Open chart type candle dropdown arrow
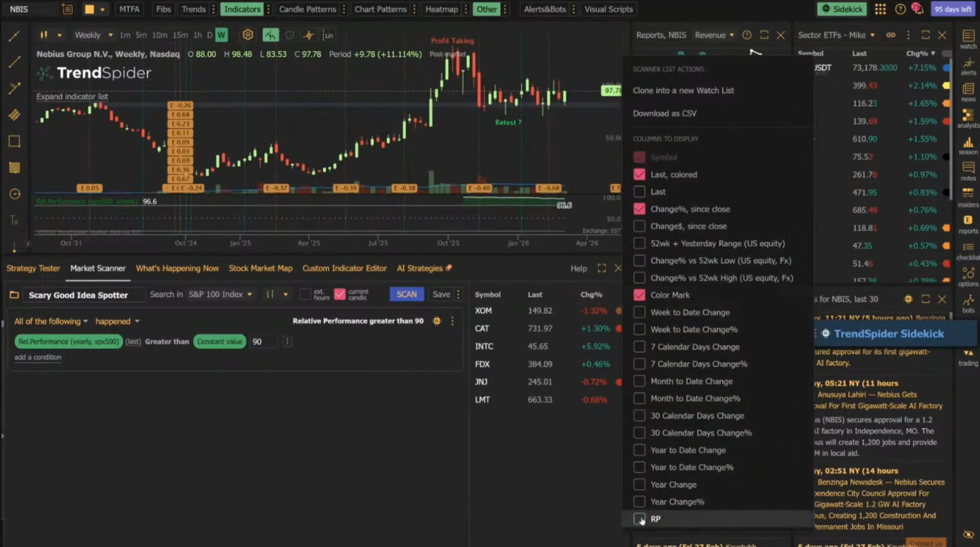Screen dimensions: 980x547 59,35
